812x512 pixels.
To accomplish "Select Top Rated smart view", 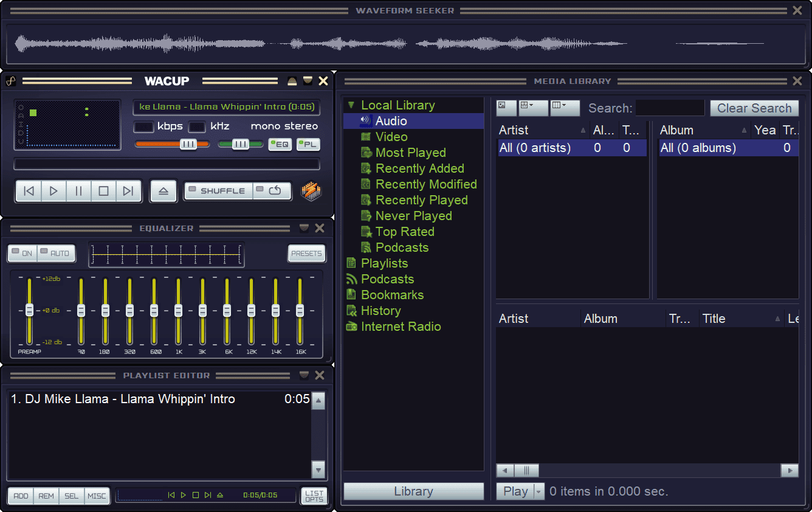I will coord(404,232).
